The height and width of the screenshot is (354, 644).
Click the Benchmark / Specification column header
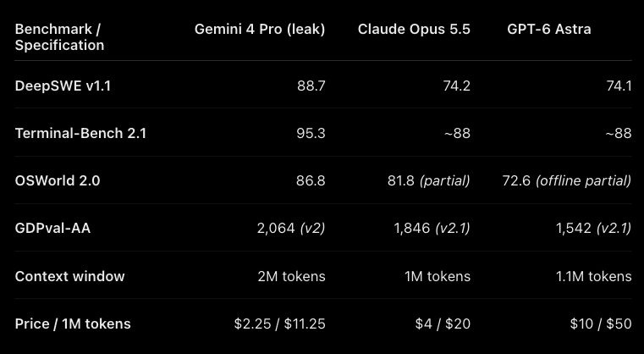(x=59, y=37)
